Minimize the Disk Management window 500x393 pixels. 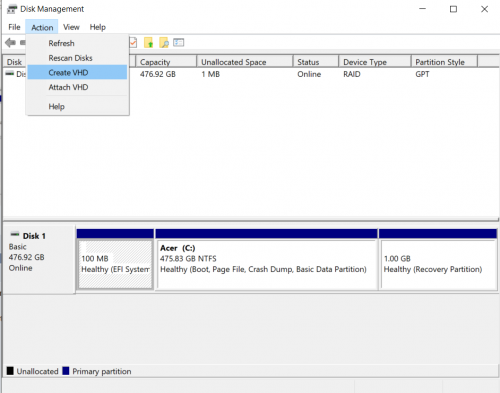(x=423, y=9)
